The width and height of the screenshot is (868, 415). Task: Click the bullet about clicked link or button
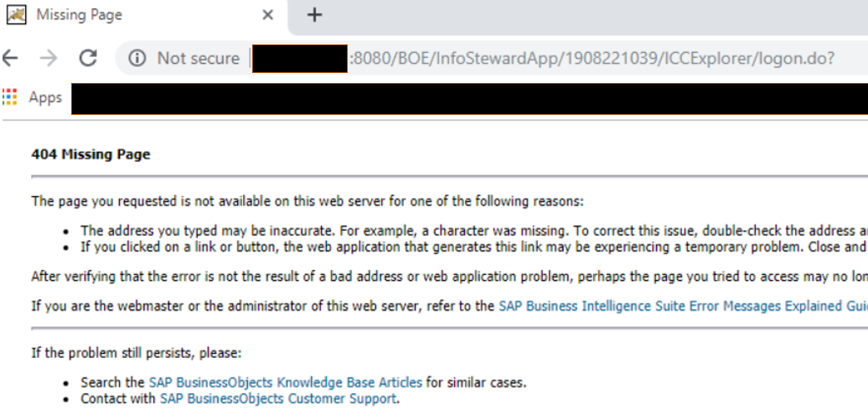coord(474,247)
